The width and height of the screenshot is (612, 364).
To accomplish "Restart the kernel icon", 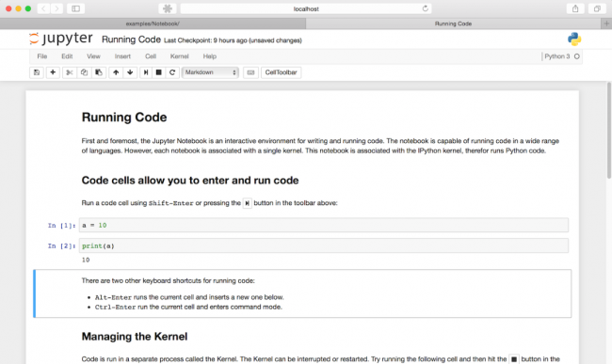I will coord(172,72).
